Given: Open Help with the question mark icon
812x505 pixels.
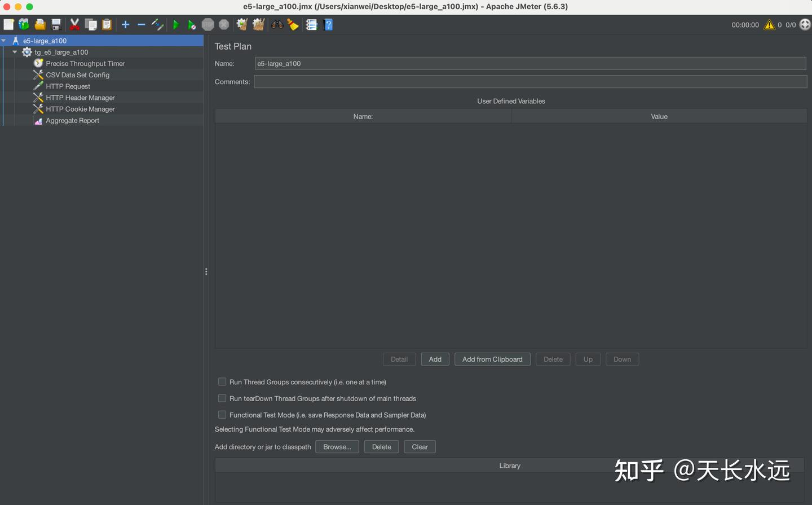Looking at the screenshot, I should click(x=328, y=24).
